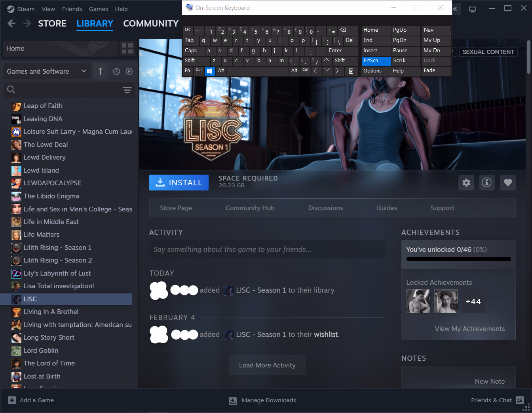The height and width of the screenshot is (413, 532).
Task: Click the Manage Downloads icon
Action: tap(233, 401)
